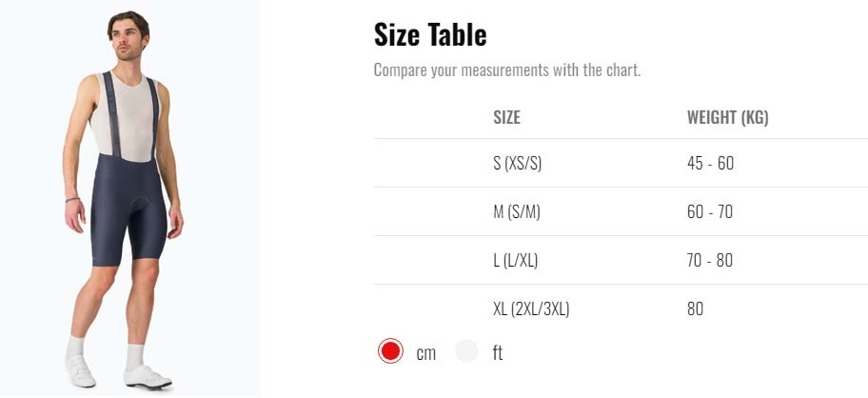Select the L (L/XL) size cell
868x398 pixels.
coord(515,260)
